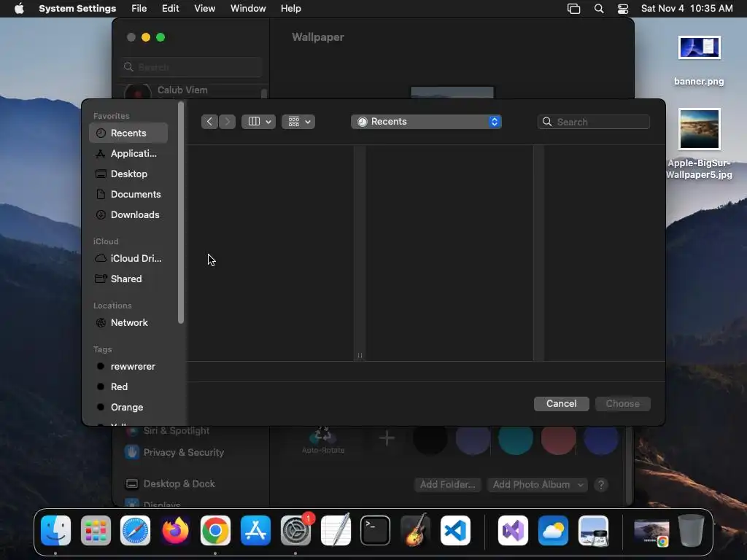Go forward in file dialog
The height and width of the screenshot is (560, 747).
click(228, 122)
